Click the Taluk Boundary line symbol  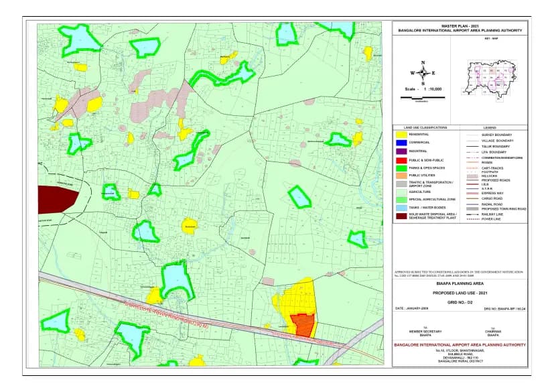472,146
